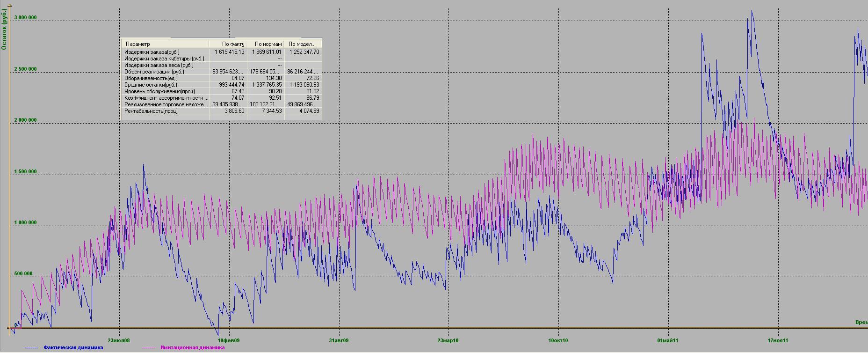The width and height of the screenshot is (868, 353).
Task: Select the 'Объем реализации (руб.)' row label
Action: pos(154,72)
